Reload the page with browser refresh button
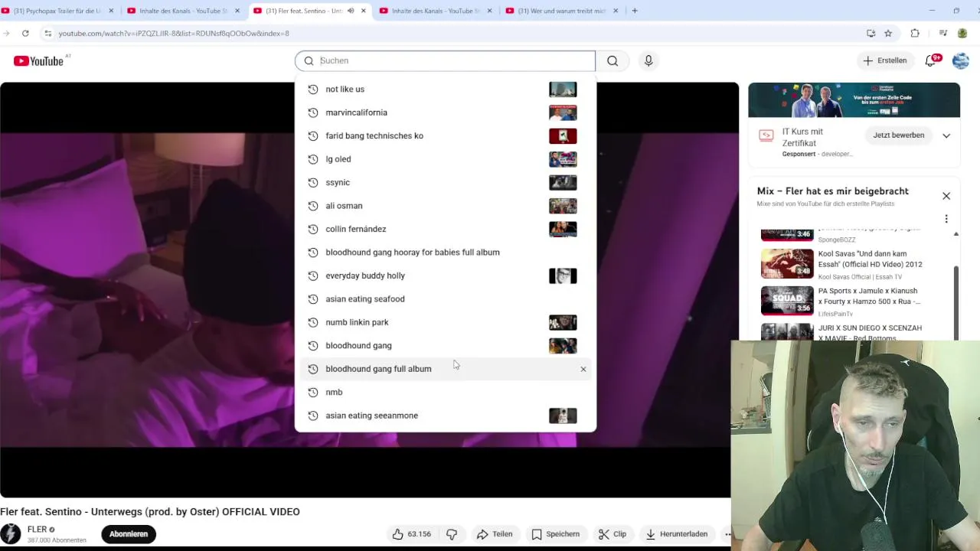Image resolution: width=980 pixels, height=551 pixels. [x=25, y=33]
